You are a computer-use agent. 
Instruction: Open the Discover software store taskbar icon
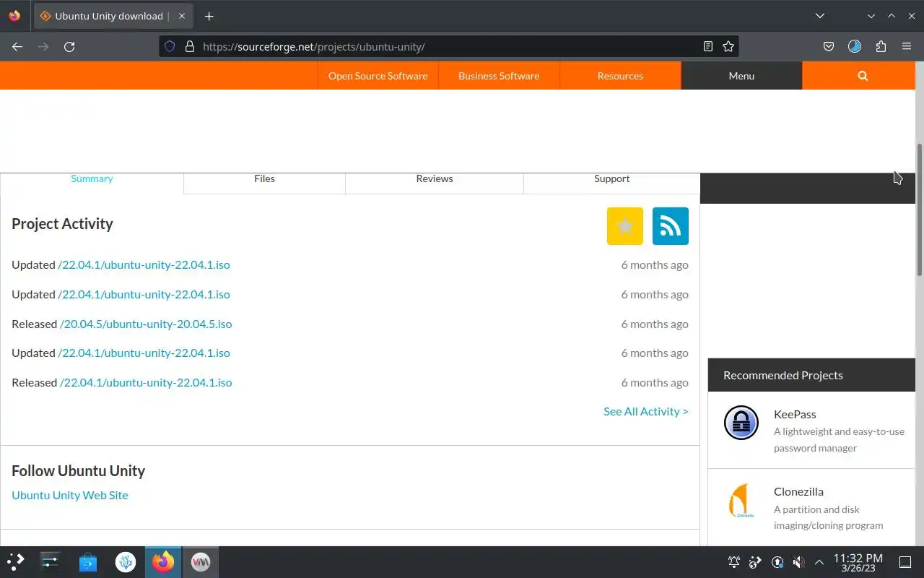click(x=88, y=561)
